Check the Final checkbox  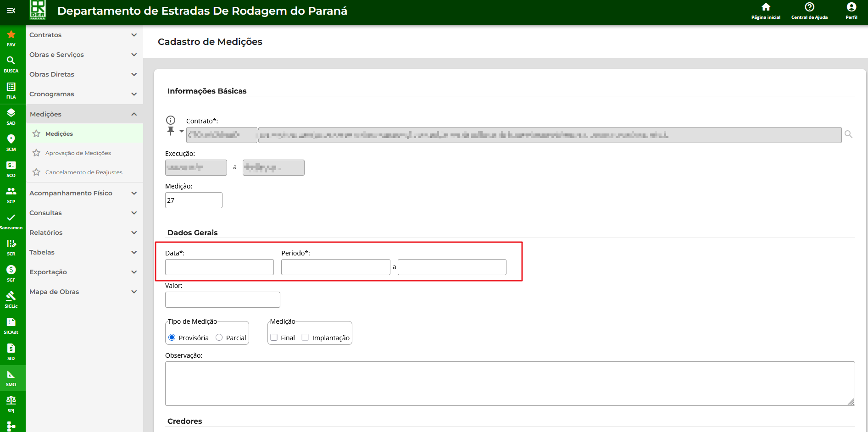click(274, 338)
